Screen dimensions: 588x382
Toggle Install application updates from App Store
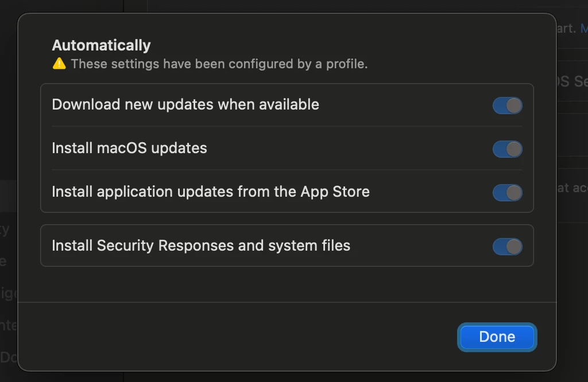pyautogui.click(x=508, y=193)
